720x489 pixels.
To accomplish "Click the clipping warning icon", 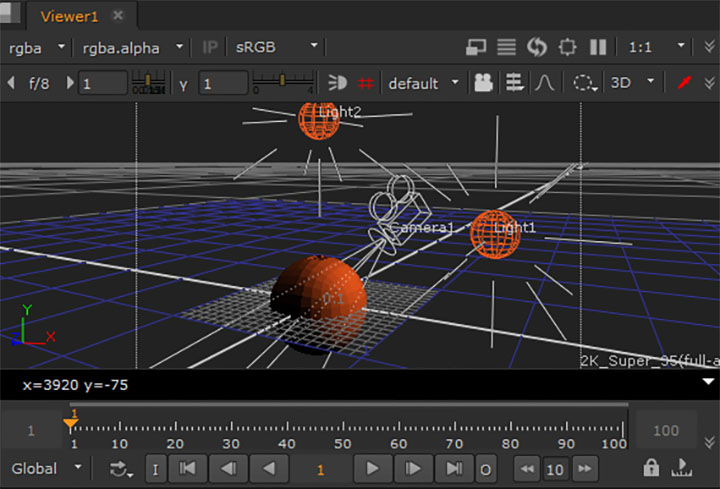I will pos(338,83).
